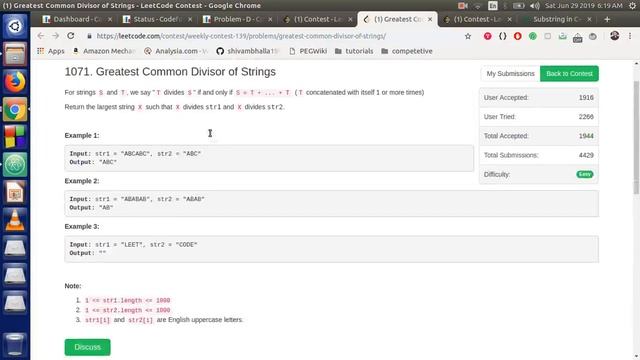The image size is (640, 360).
Task: Click the problem title 1071 heading
Action: click(x=170, y=72)
